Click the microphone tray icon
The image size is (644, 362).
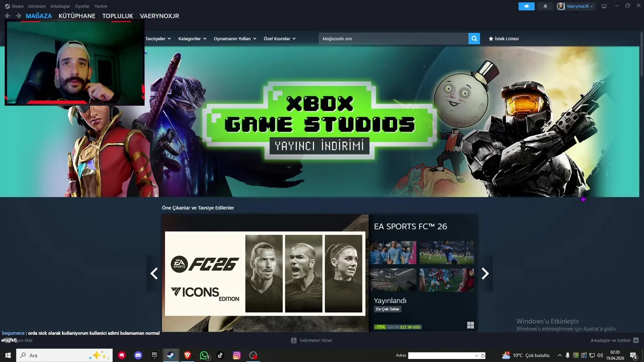tap(568, 355)
